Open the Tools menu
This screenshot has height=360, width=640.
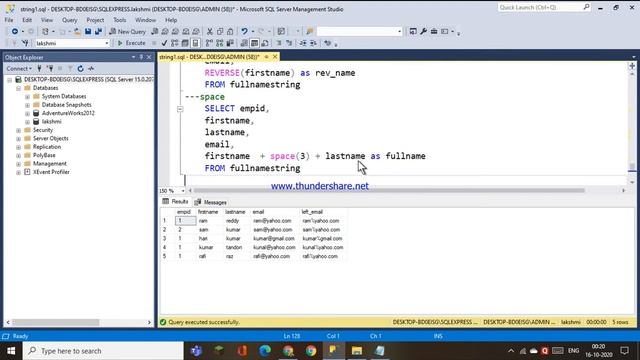click(x=120, y=20)
